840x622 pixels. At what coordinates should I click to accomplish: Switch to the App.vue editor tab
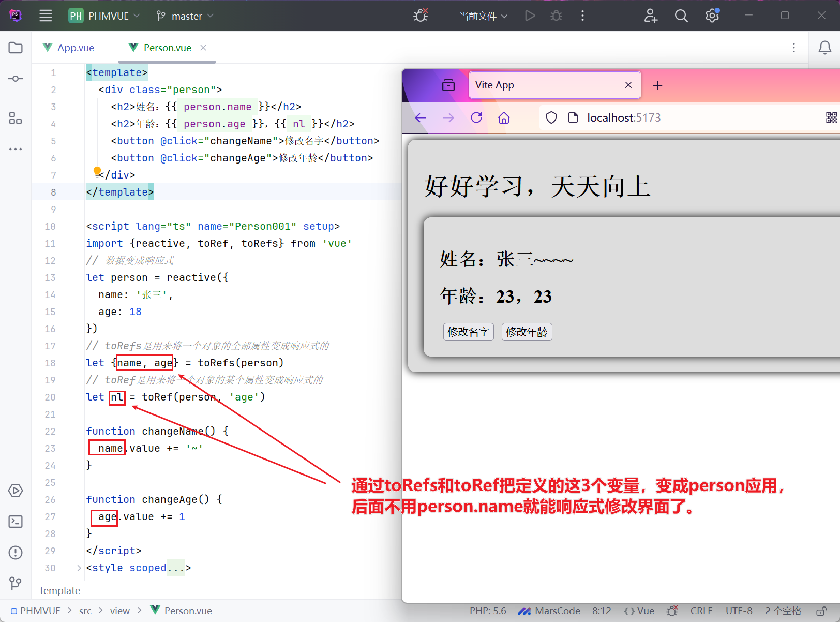coord(68,48)
